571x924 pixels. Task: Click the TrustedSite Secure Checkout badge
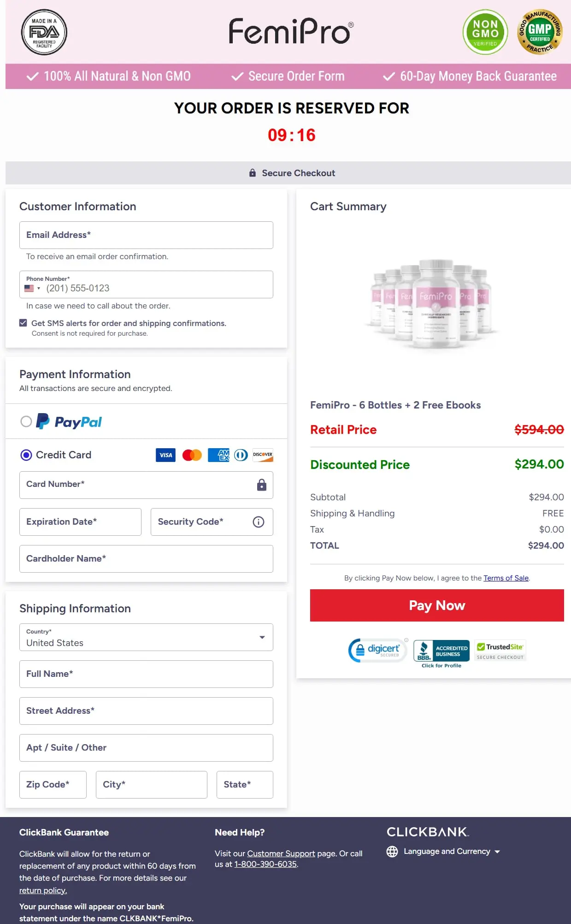coord(500,650)
